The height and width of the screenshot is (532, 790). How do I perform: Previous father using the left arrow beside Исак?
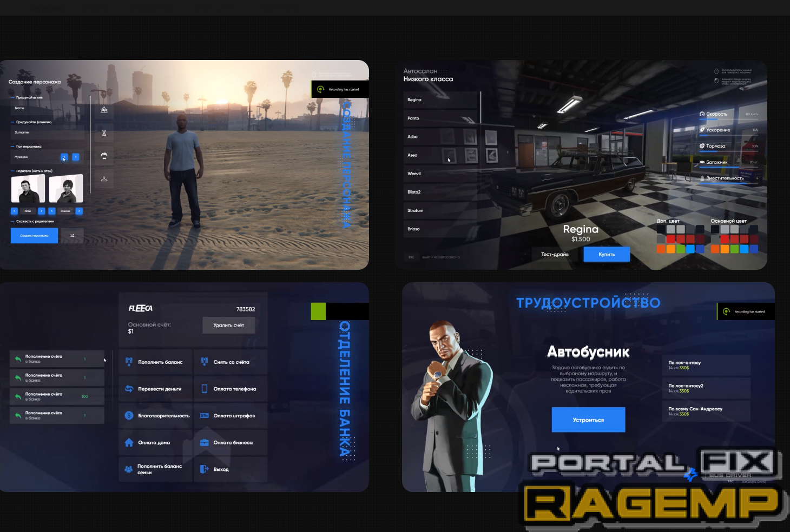(x=14, y=211)
